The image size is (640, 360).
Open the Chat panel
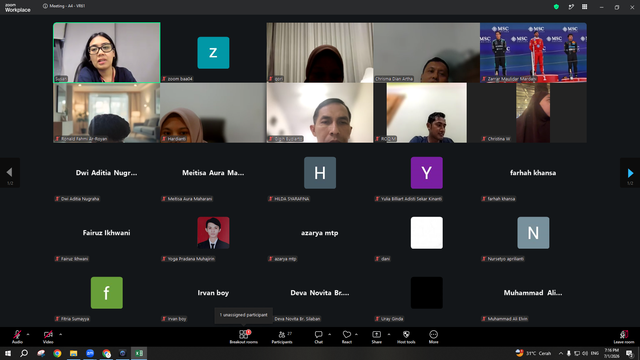click(318, 337)
